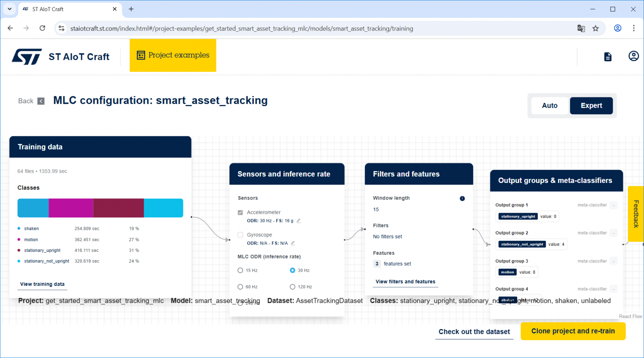Viewport: 644px width, 358px height.
Task: Click 'value: 0' in Output group 1
Action: [x=548, y=216]
